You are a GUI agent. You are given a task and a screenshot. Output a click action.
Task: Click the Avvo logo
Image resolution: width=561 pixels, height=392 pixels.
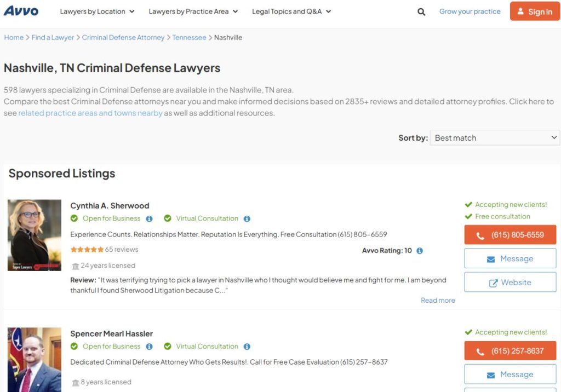[x=21, y=11]
